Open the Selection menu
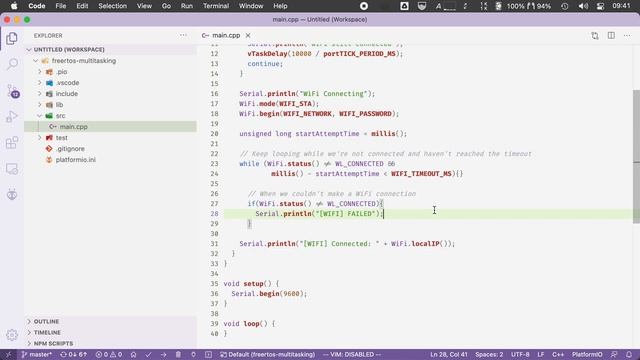The height and width of the screenshot is (360, 640). [112, 6]
